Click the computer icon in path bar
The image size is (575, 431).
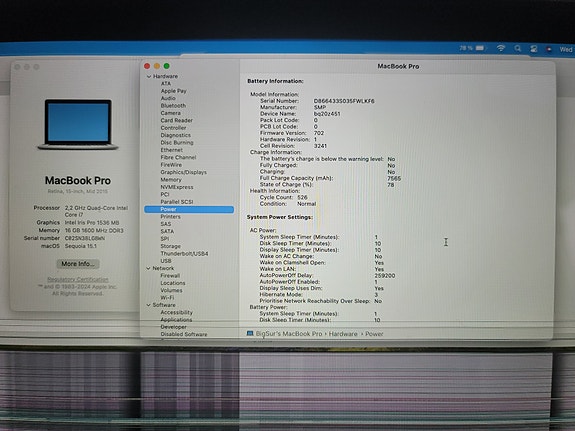pyautogui.click(x=250, y=333)
